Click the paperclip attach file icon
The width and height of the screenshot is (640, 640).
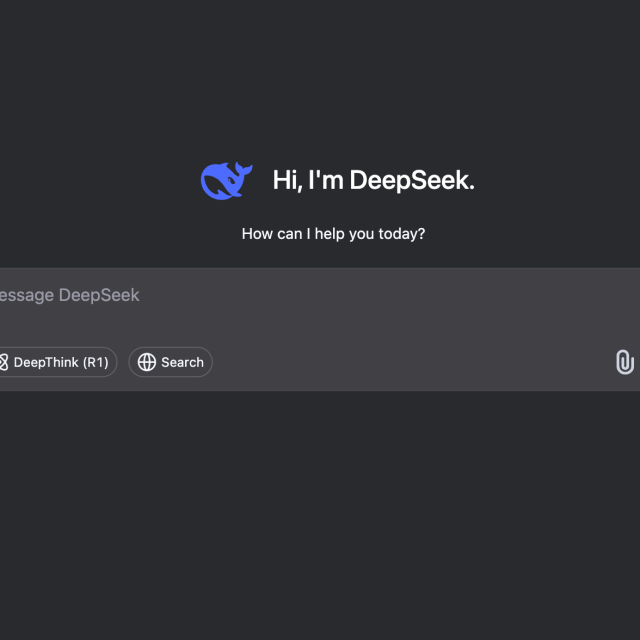(624, 362)
